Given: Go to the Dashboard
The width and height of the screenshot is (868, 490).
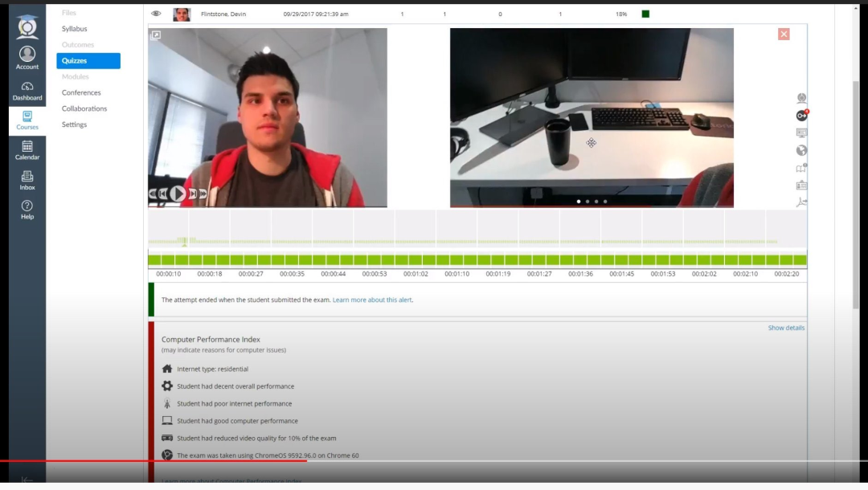Looking at the screenshot, I should pos(27,91).
